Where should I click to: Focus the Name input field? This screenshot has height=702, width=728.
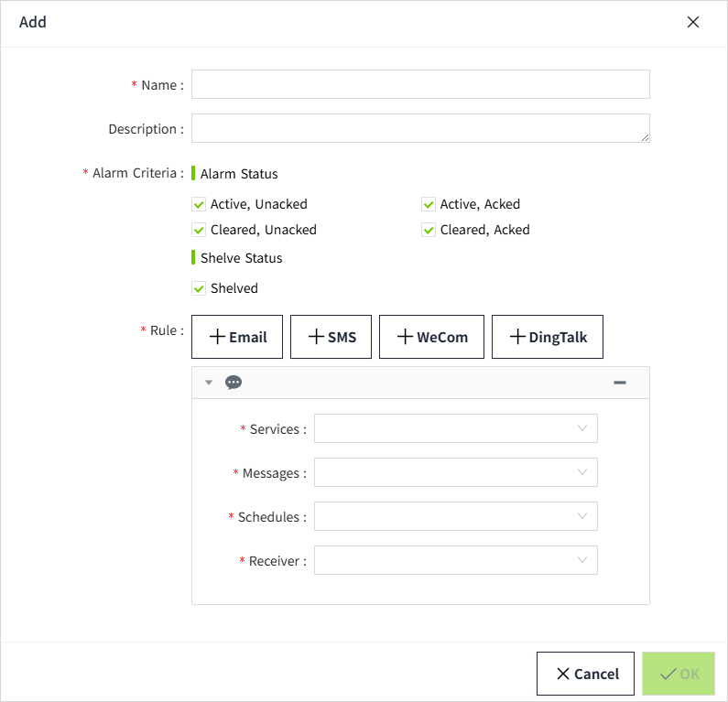420,84
